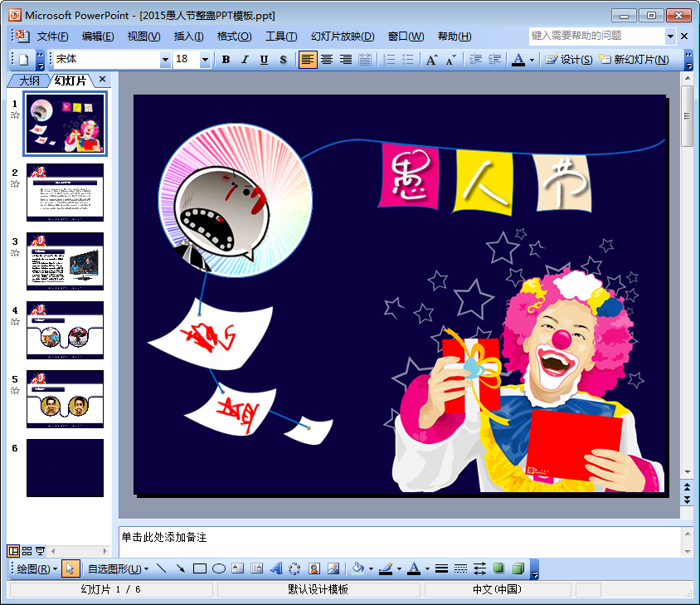
Task: Open the 插入(I) menu
Action: [188, 37]
